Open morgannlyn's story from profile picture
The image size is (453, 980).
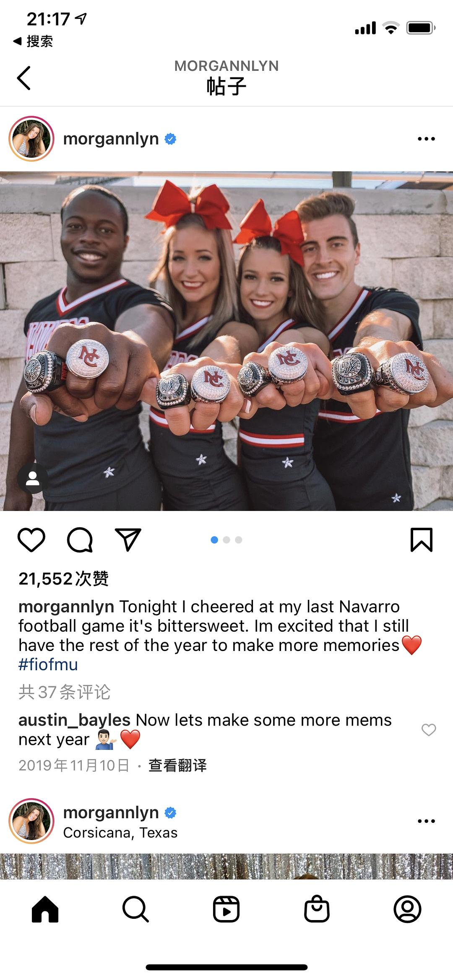click(31, 139)
